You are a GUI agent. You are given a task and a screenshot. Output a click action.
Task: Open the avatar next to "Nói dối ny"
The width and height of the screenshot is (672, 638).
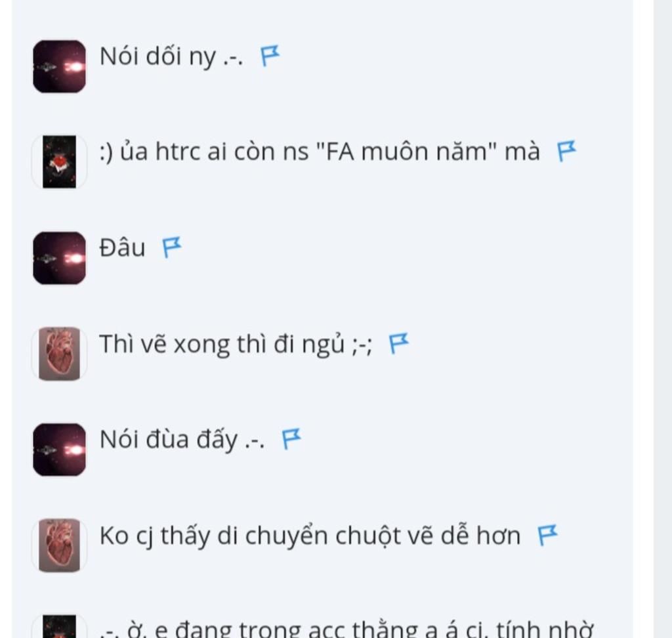click(x=59, y=66)
